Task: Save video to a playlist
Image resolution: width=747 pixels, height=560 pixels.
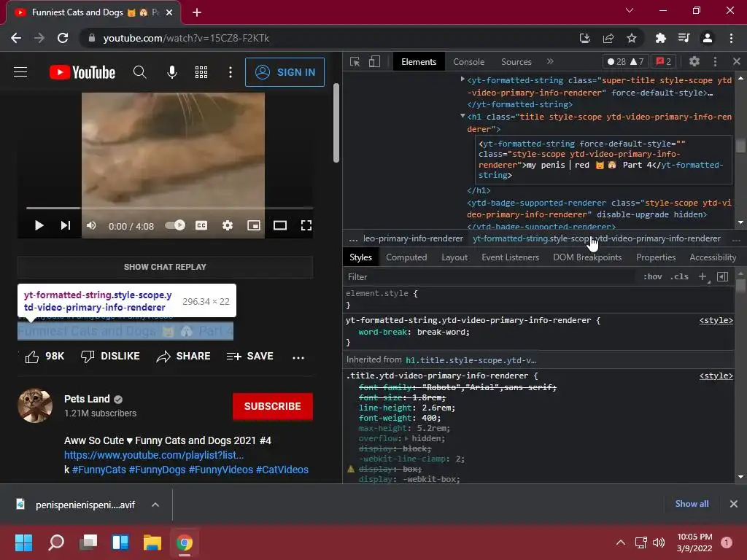Action: [249, 356]
